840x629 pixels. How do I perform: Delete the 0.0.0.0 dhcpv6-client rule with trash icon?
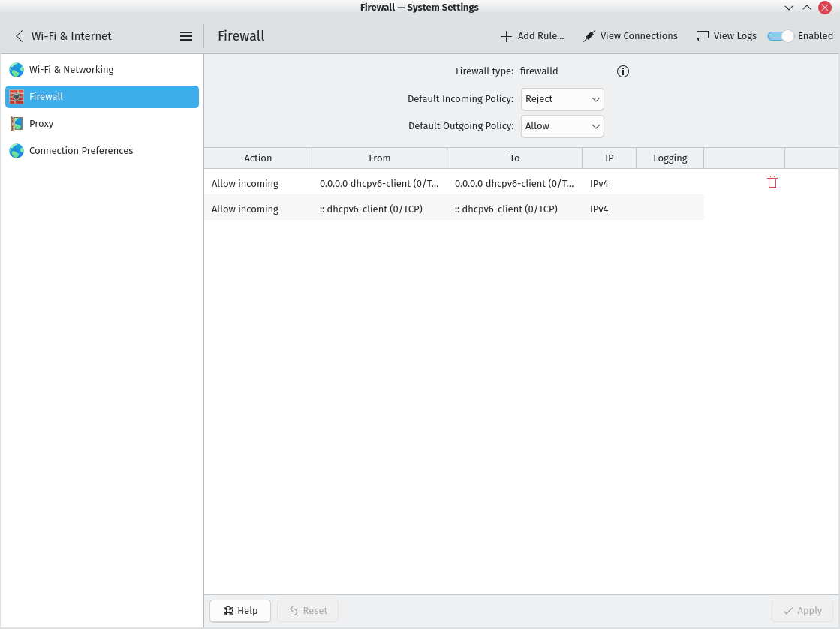[772, 182]
